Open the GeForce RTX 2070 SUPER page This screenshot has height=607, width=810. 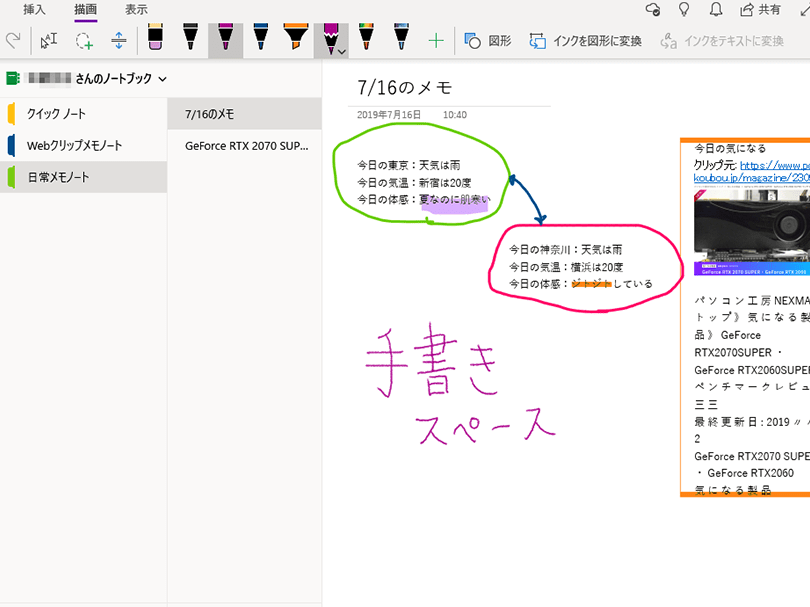(x=246, y=146)
